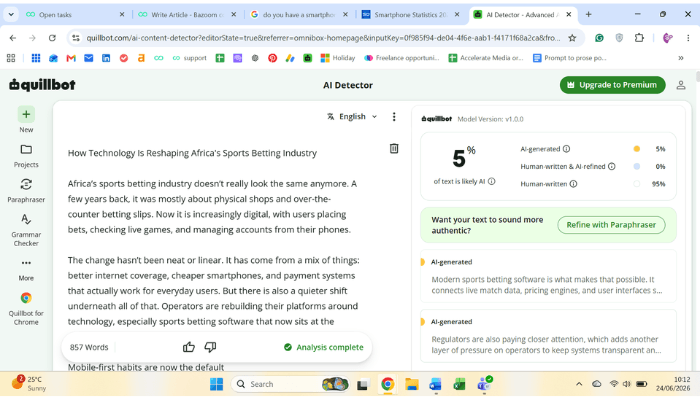Open Chrome Extensions puzzle icon
The image size is (700, 400).
639,38
